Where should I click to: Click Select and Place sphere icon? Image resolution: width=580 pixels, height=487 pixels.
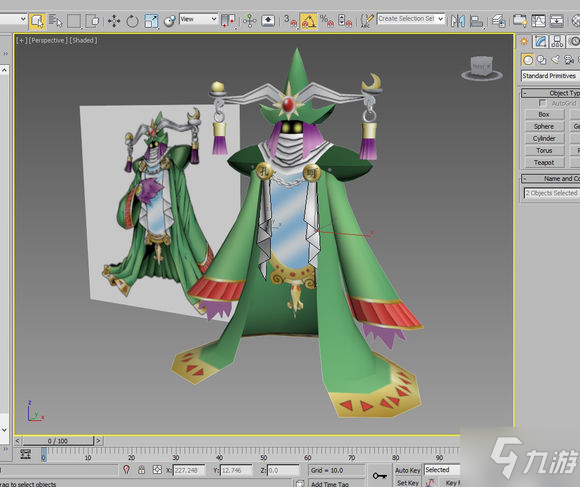coord(170,21)
